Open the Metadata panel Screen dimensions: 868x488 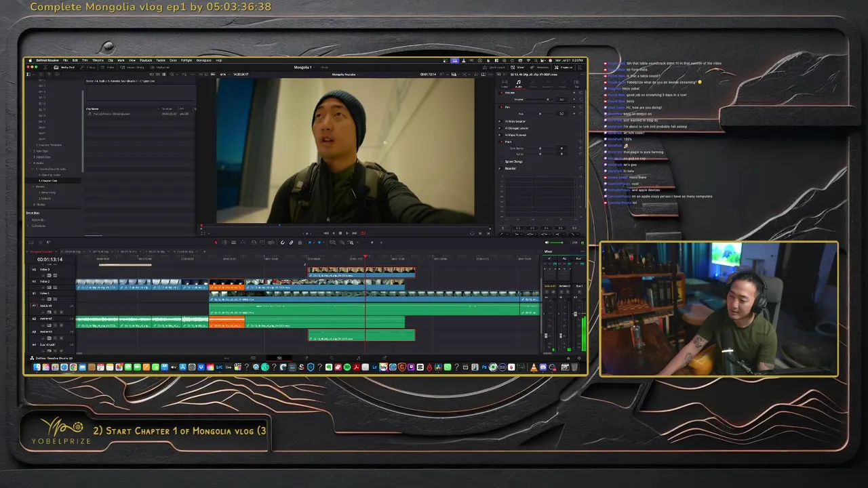(x=539, y=68)
